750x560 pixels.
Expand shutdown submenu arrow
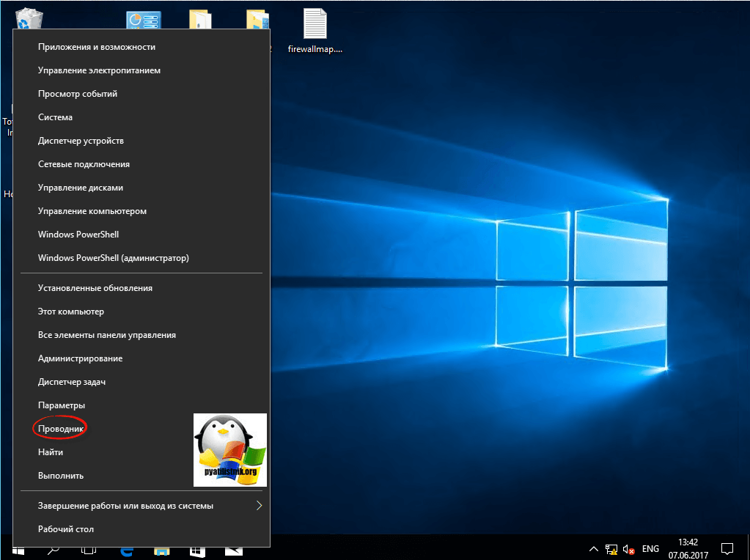pos(259,506)
